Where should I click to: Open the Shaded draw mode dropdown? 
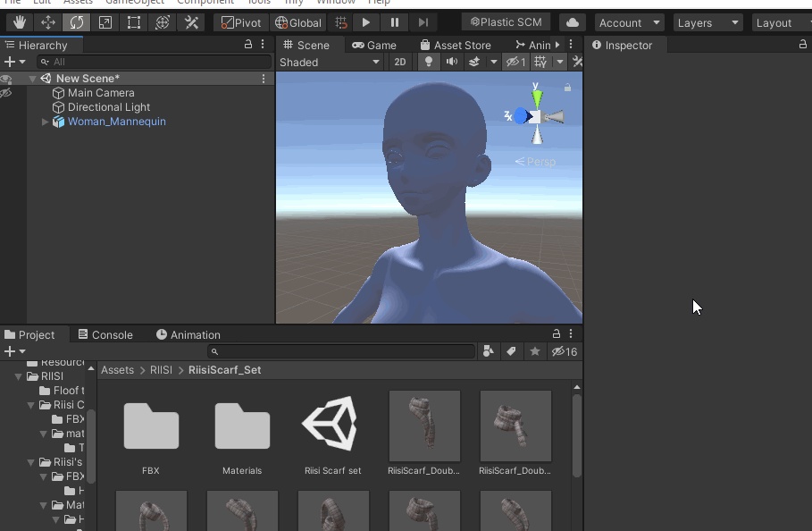330,62
